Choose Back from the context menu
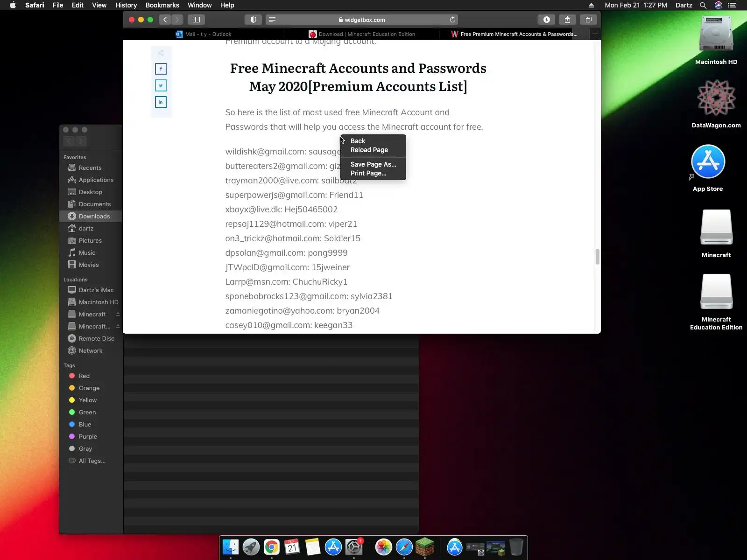Image resolution: width=747 pixels, height=560 pixels. [x=373, y=141]
